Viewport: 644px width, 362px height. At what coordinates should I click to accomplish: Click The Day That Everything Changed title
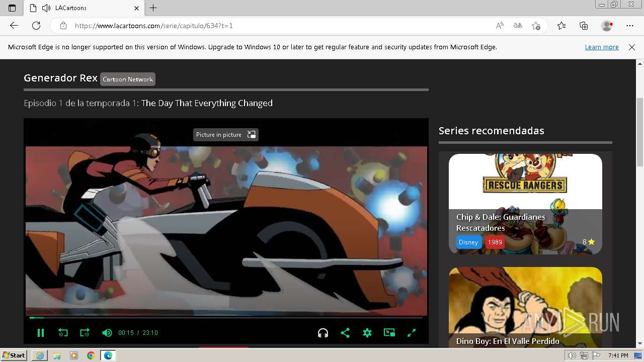[207, 103]
